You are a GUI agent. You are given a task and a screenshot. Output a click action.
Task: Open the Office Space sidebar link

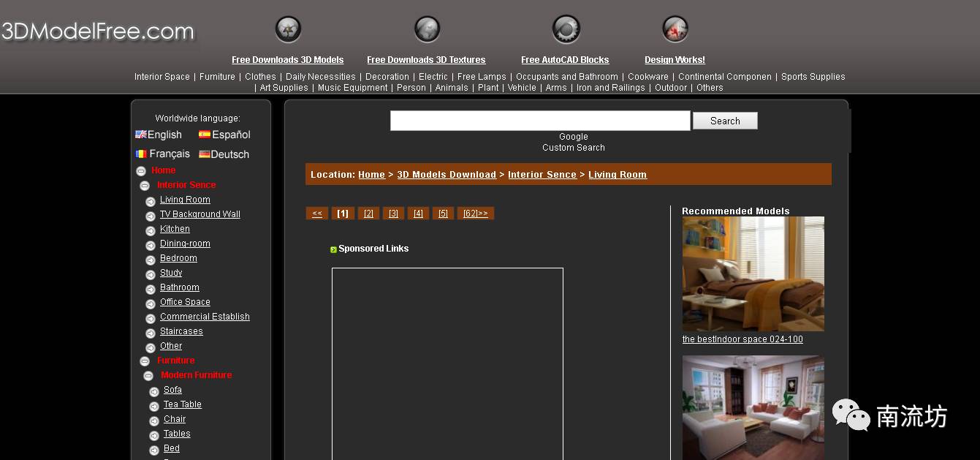coord(185,302)
